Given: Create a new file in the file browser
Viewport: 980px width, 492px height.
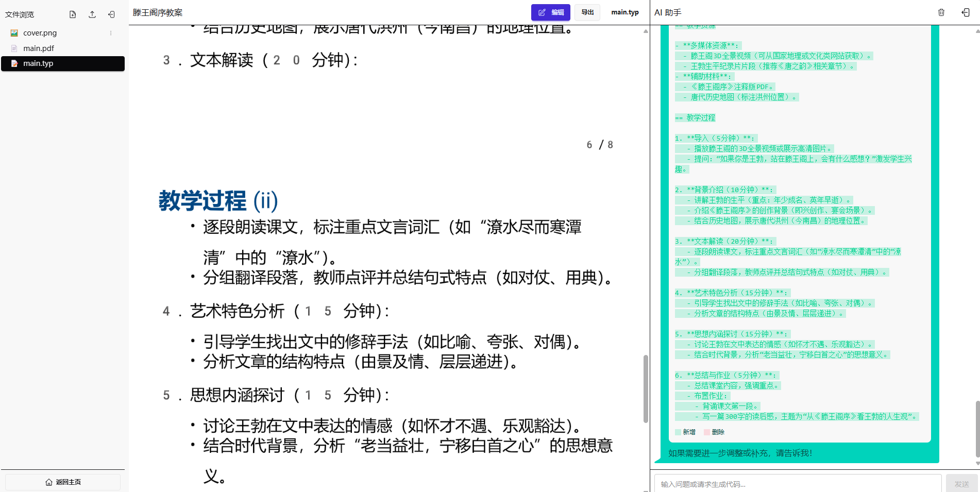Looking at the screenshot, I should [72, 14].
